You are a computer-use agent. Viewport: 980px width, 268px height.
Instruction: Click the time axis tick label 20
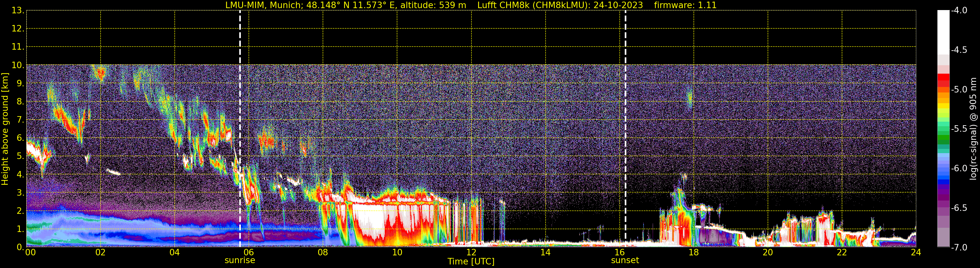click(x=768, y=253)
